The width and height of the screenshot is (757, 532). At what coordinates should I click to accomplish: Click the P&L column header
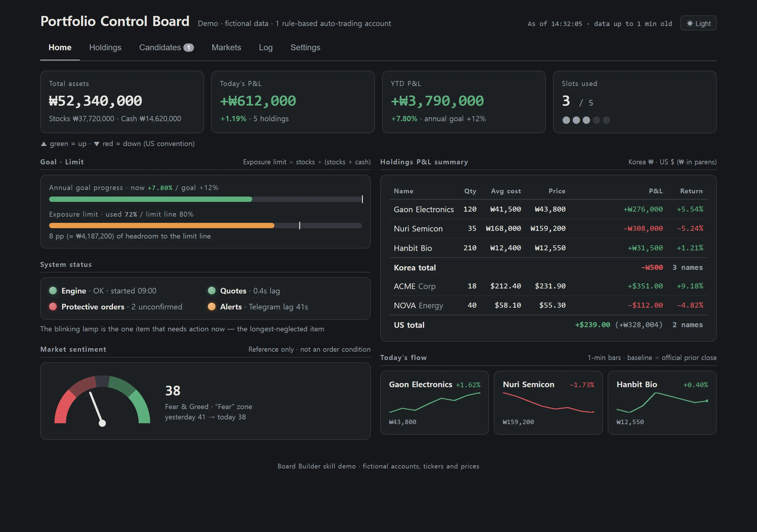tap(656, 191)
